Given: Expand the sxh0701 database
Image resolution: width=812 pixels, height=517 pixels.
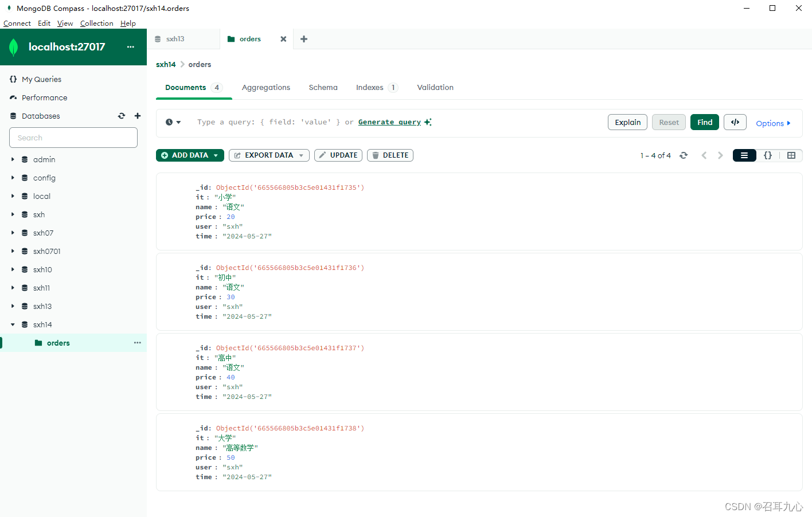Looking at the screenshot, I should pos(13,251).
